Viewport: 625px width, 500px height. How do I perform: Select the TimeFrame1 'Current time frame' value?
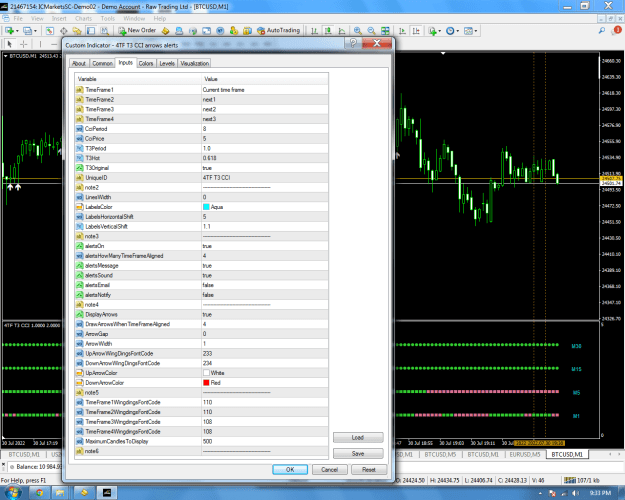click(x=265, y=90)
